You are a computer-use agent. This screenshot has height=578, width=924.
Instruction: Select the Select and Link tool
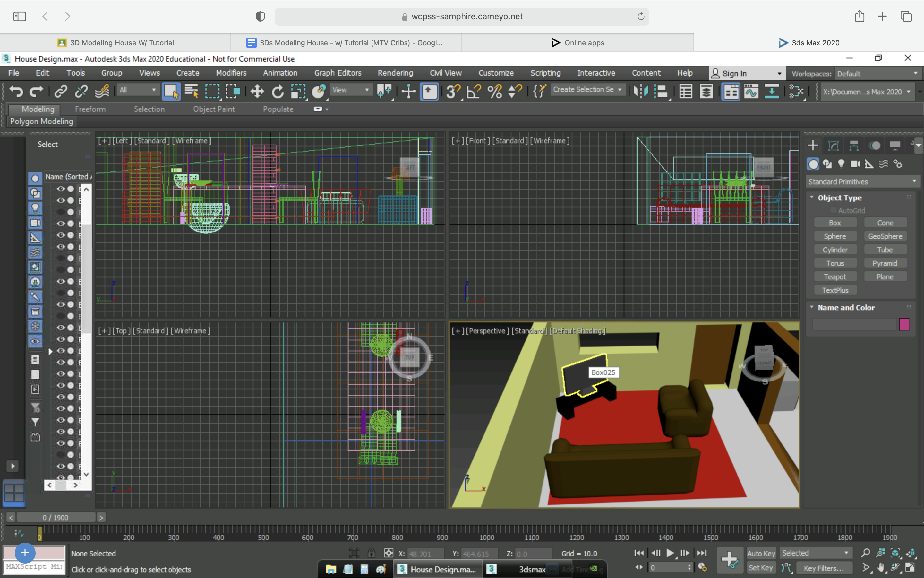[x=61, y=92]
